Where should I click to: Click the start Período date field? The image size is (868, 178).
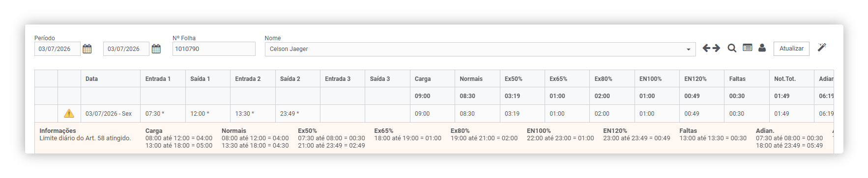[x=58, y=49]
